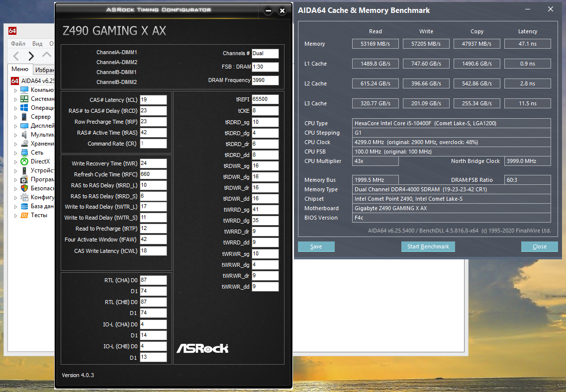
Task: Expand the Тесты tree node
Action: coord(15,216)
